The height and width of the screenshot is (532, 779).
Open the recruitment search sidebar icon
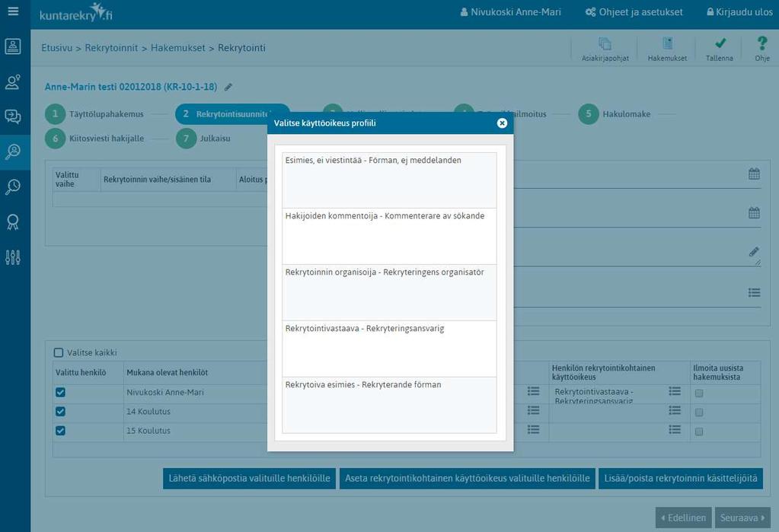[13, 151]
